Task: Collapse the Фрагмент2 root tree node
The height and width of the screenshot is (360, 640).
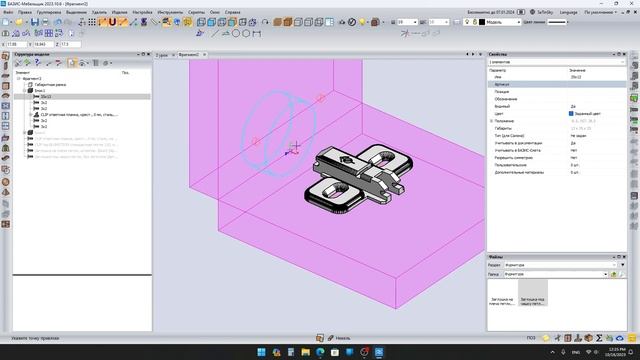Action: click(x=18, y=78)
